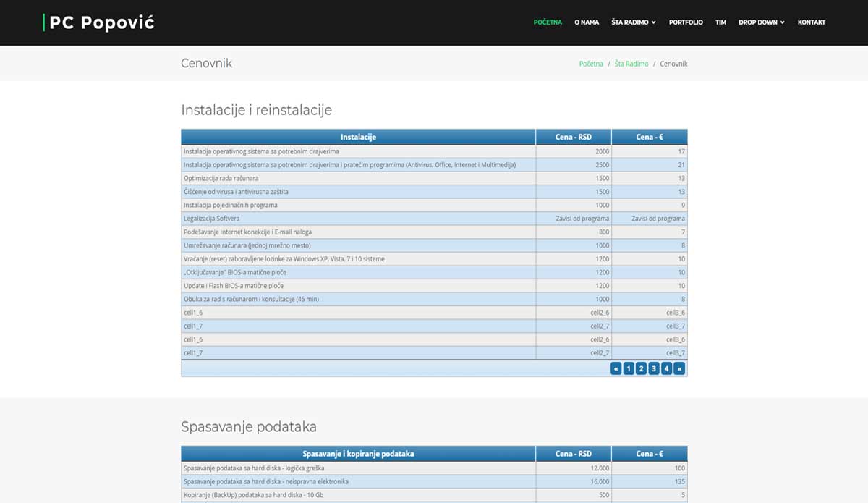Open the PORTFOLIO nav item
Viewport: 868px width, 503px height.
coord(686,22)
